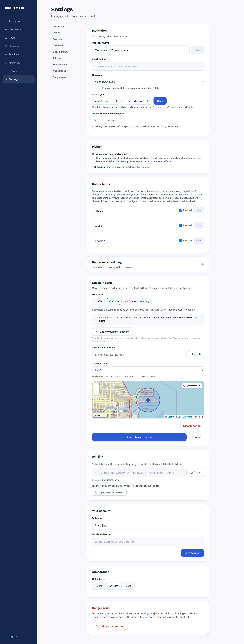The width and height of the screenshot is (244, 644).
Task: Zoom in on the map with plus button
Action: 97,386
